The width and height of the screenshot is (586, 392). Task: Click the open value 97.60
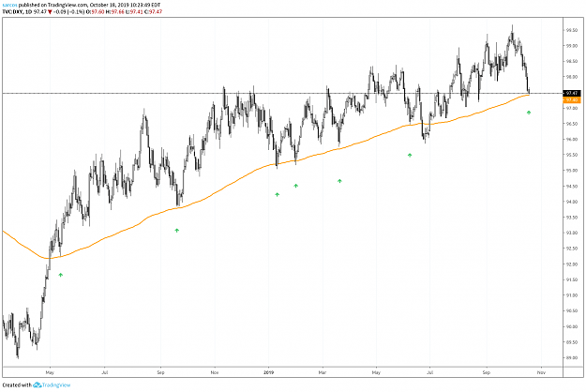tap(98, 11)
